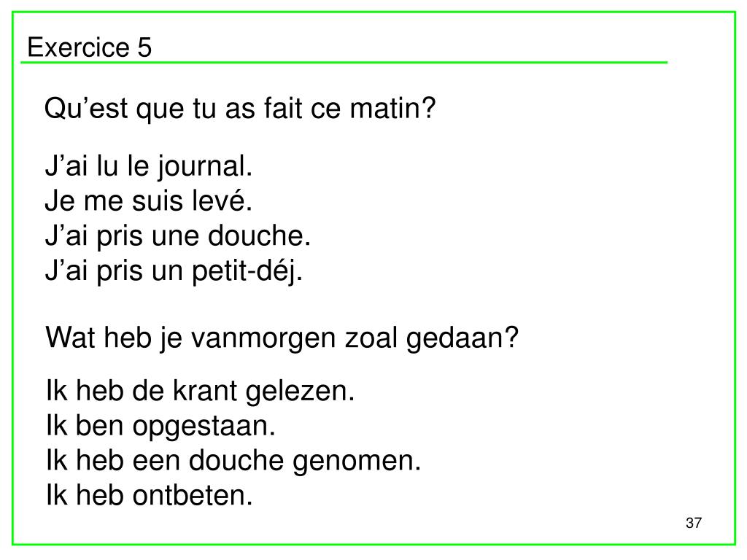This screenshot has height=560, width=747.
Task: Select the line 'J'ai pris un petit-déj.'
Action: 174,272
